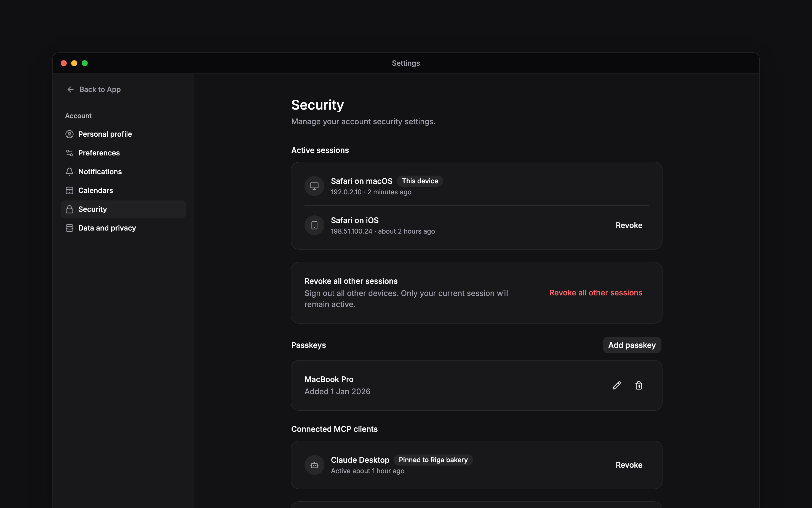
Task: Click the Preferences sliders icon
Action: (x=70, y=153)
